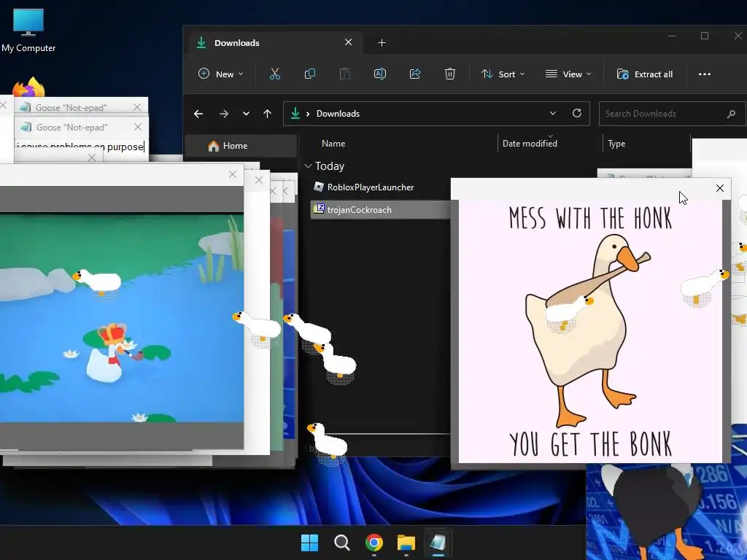Close the Downloads tab
The width and height of the screenshot is (747, 560).
[x=348, y=42]
